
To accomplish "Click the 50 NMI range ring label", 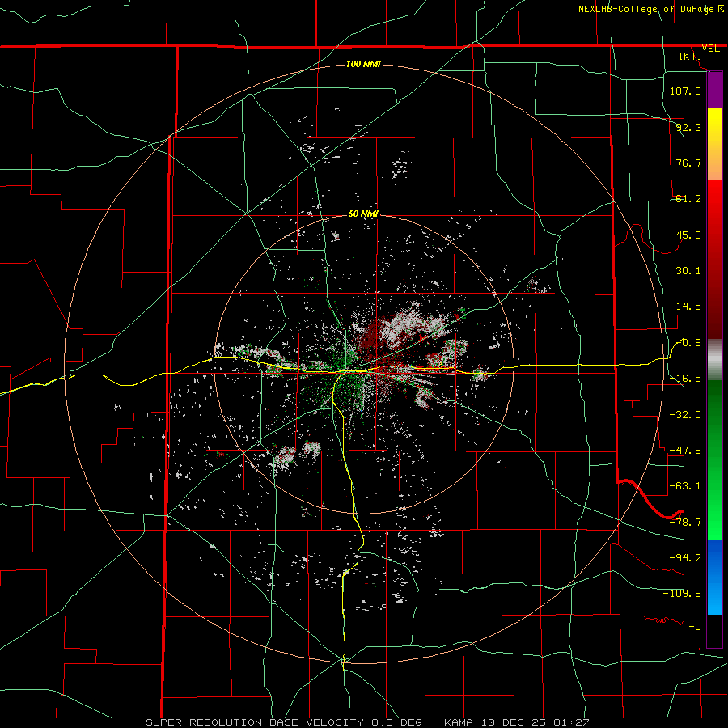I will tap(363, 214).
